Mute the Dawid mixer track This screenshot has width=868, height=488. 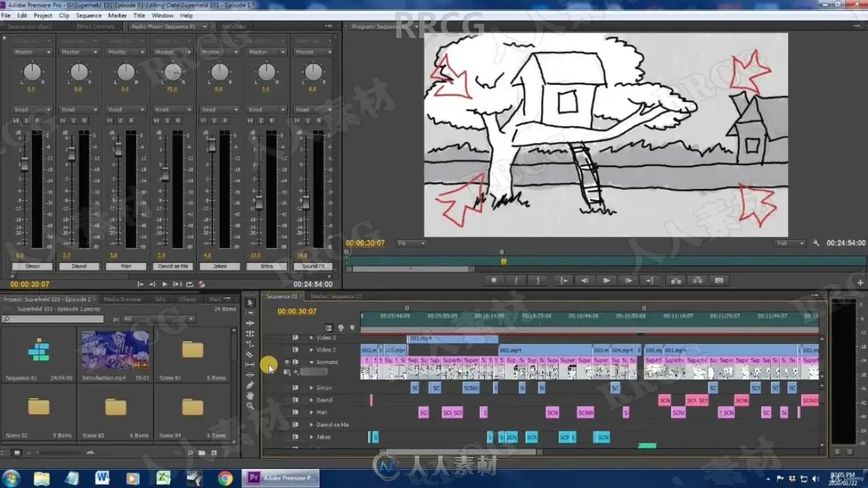[x=62, y=121]
